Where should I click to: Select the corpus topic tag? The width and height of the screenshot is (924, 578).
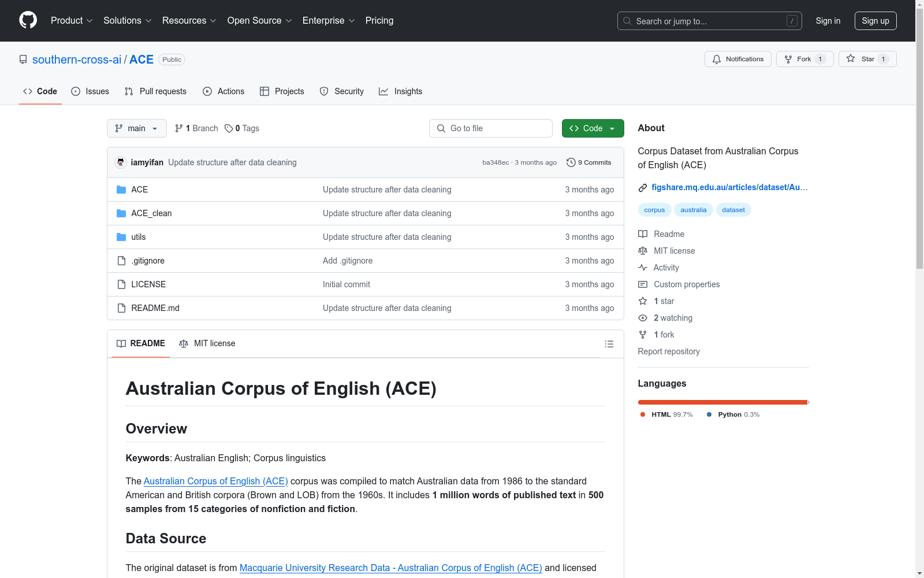(654, 210)
